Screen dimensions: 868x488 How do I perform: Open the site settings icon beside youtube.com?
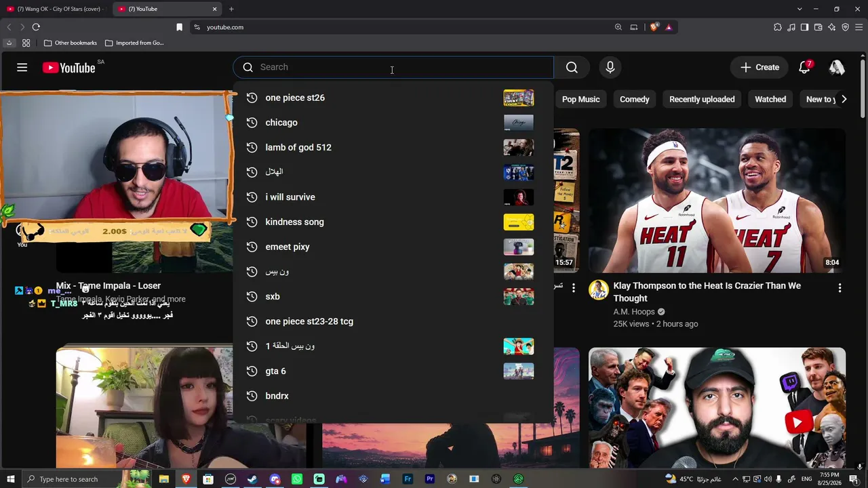coord(197,27)
